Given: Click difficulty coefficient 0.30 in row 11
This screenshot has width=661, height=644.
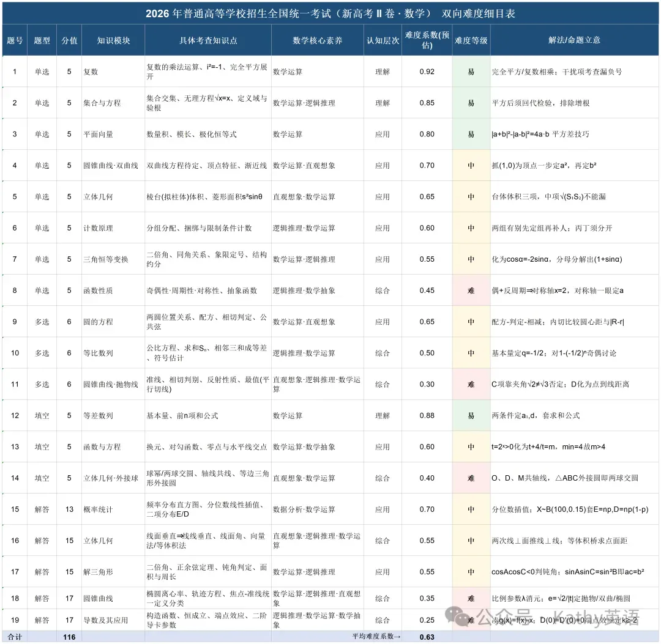Looking at the screenshot, I should click(x=427, y=384).
